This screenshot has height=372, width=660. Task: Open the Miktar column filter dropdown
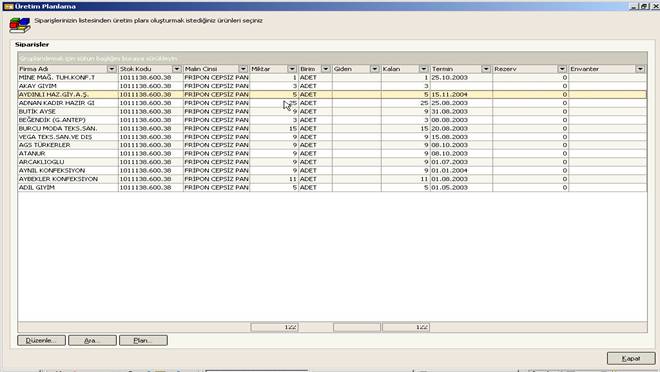click(292, 69)
